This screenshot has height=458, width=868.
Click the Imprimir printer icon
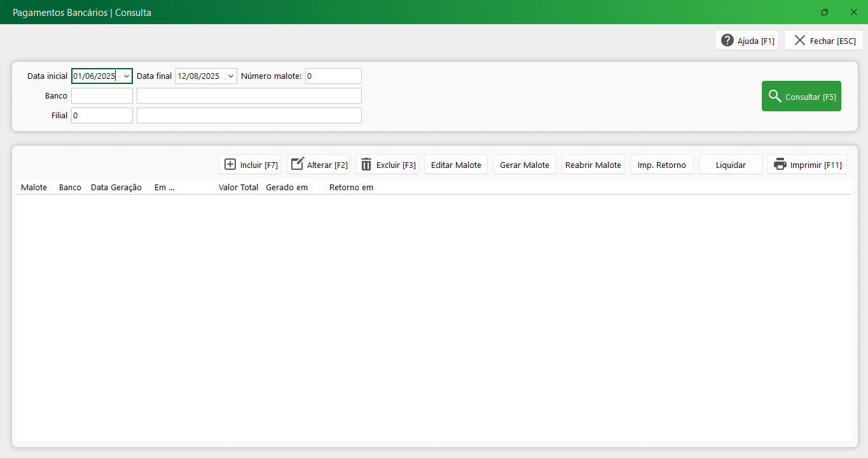click(780, 165)
